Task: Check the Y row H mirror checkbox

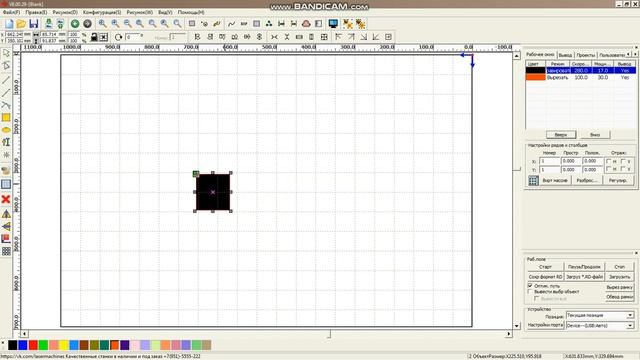Action: click(609, 169)
